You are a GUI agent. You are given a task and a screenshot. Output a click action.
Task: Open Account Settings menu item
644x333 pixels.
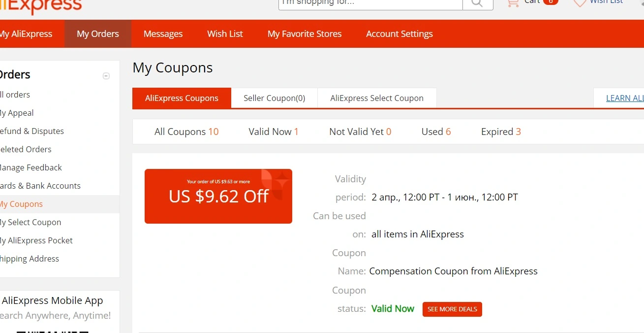point(399,34)
